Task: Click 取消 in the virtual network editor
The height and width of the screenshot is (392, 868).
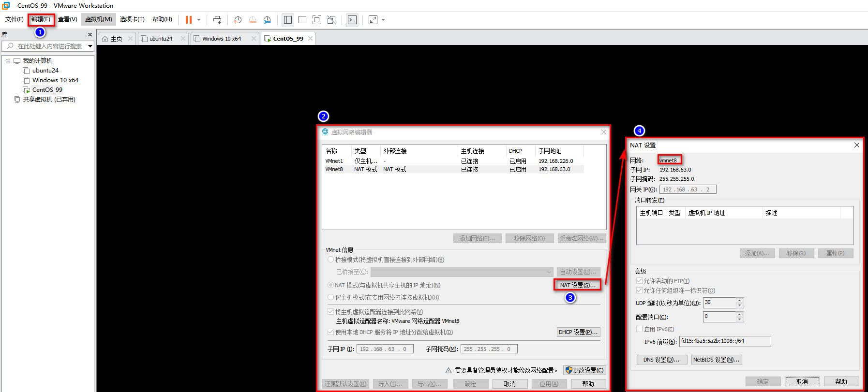Action: click(509, 384)
